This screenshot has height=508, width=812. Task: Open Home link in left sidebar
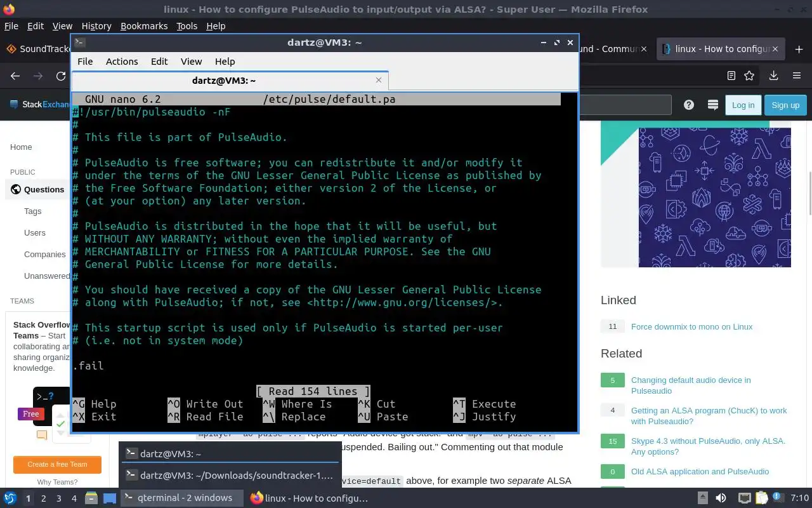21,147
